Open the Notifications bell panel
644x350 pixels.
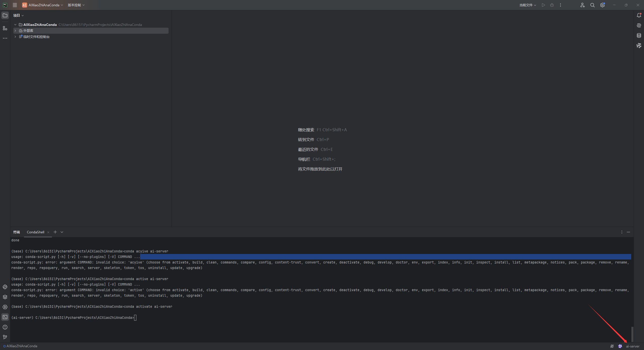coord(639,15)
